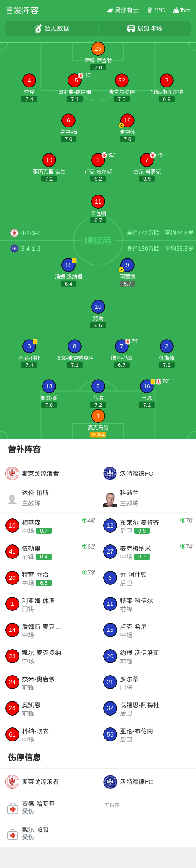Screen dimensions: 196x868
Task: Tap player 18 汤姆-洛纳根 with yellow card
Action: (68, 265)
